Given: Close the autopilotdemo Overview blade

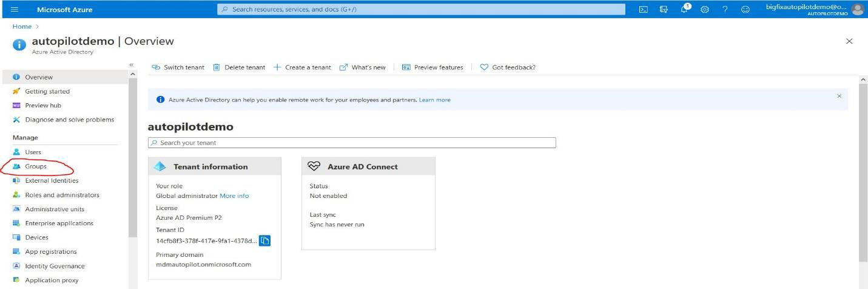Looking at the screenshot, I should pyautogui.click(x=849, y=41).
